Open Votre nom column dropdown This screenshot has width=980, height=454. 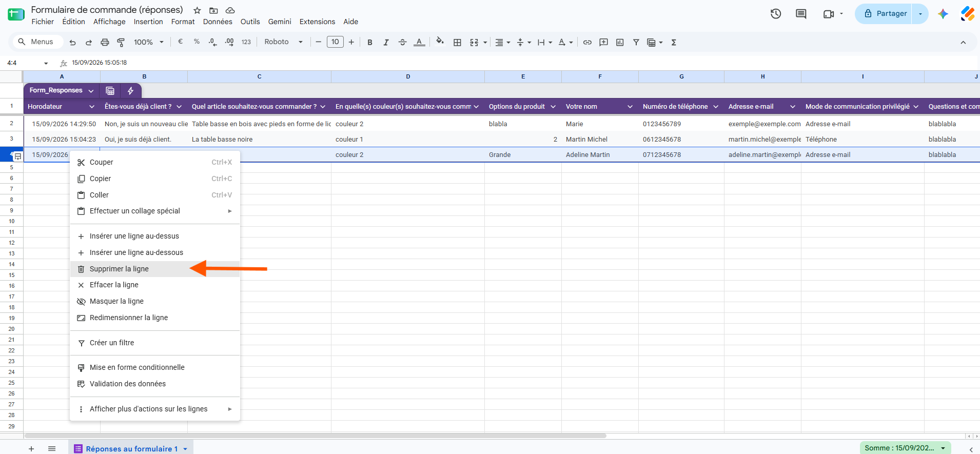[630, 107]
